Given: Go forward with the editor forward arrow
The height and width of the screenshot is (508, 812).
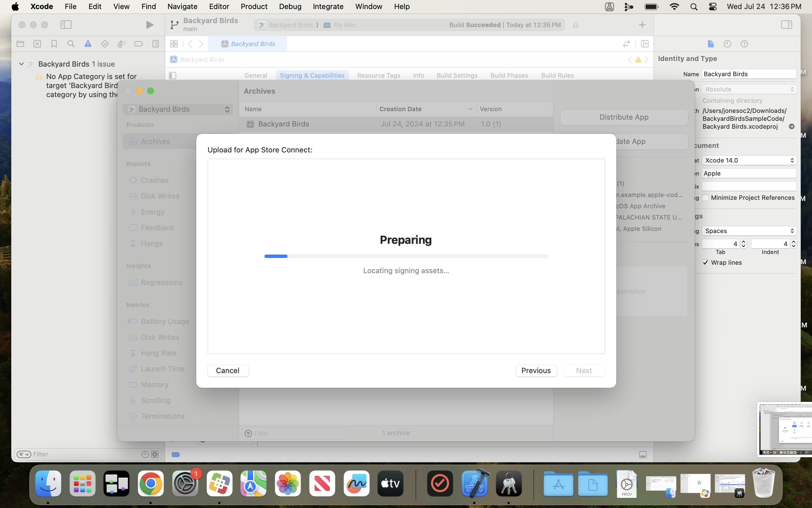Looking at the screenshot, I should click(201, 44).
